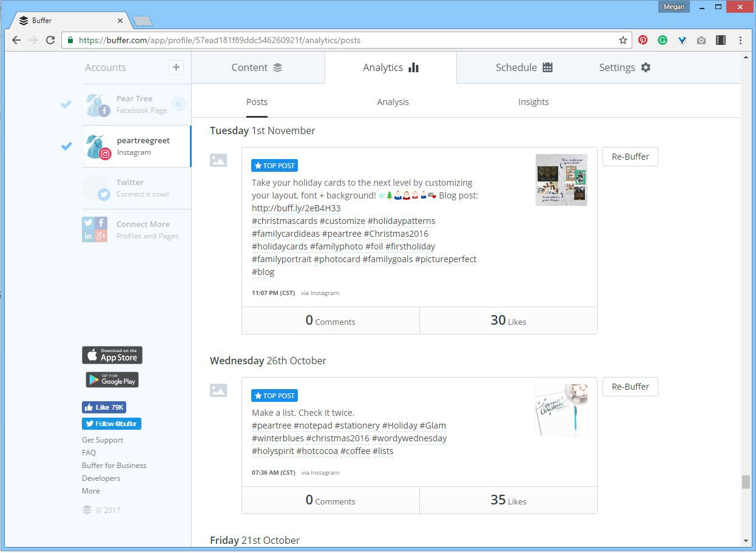
Task: Open the Grammarly extension icon
Action: pos(663,40)
